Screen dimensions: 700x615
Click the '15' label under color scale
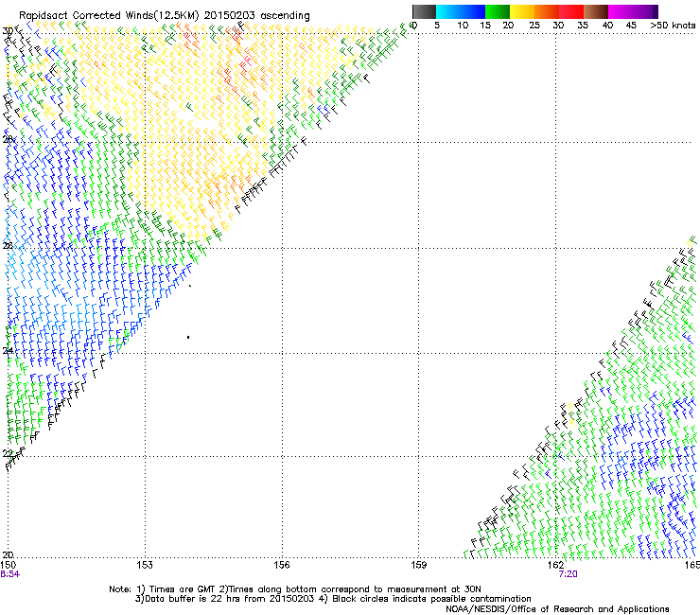[x=485, y=25]
